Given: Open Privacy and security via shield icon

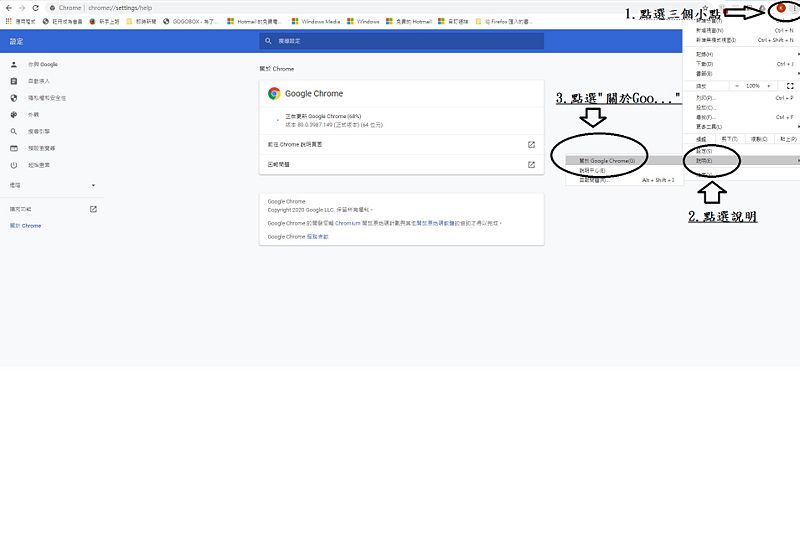Looking at the screenshot, I should [14, 98].
